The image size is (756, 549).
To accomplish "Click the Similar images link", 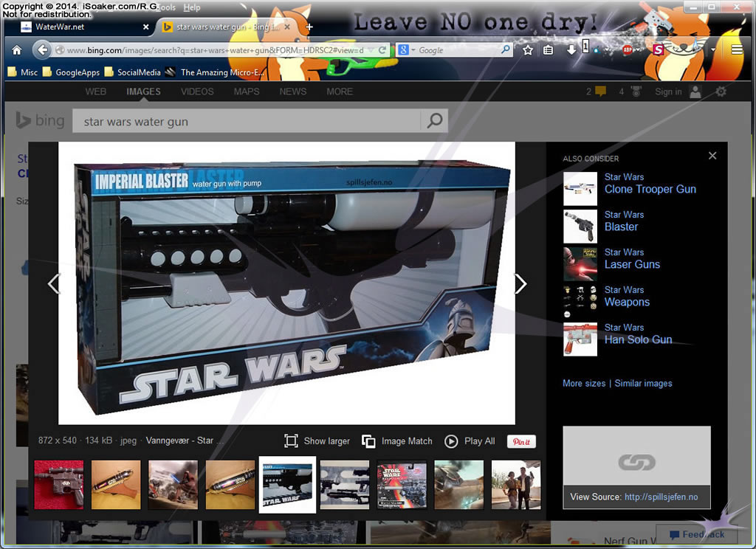I will point(643,383).
